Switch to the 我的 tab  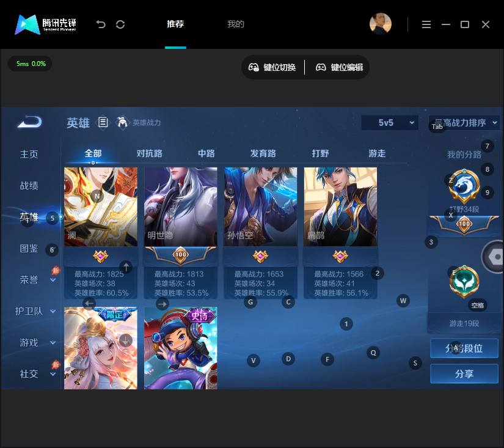point(236,24)
